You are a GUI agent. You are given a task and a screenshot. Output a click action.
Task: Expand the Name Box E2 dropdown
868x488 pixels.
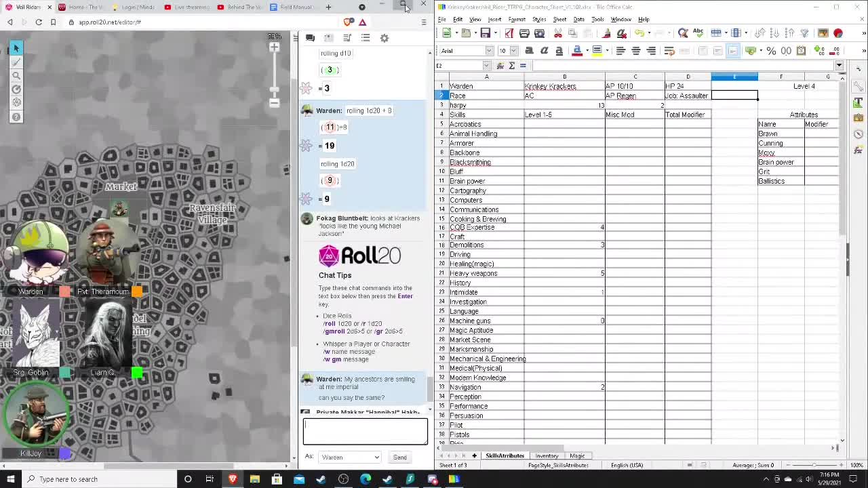[486, 66]
